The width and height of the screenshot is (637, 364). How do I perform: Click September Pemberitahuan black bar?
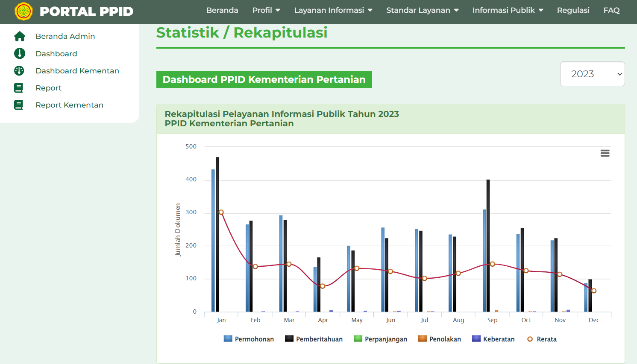click(x=488, y=246)
